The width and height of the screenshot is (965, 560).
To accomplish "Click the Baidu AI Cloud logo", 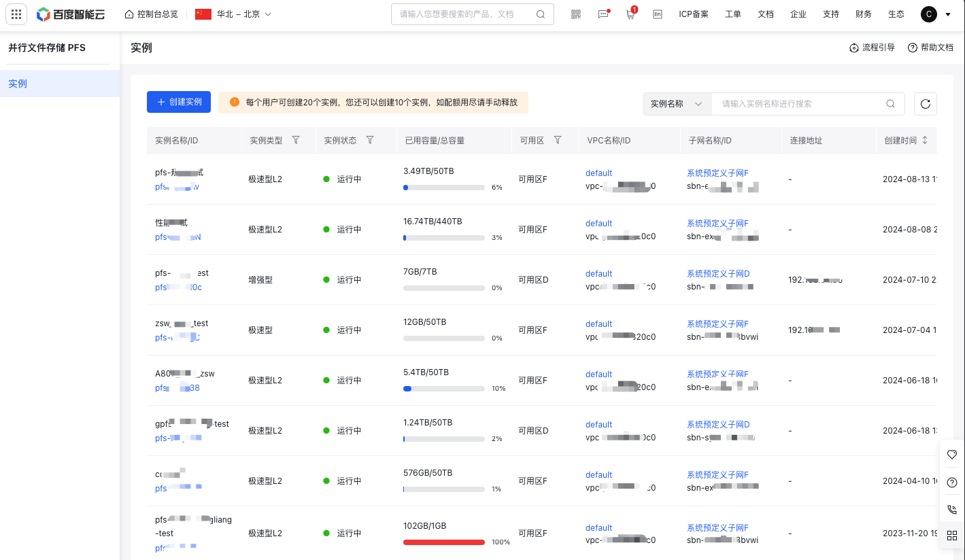I will (x=71, y=14).
